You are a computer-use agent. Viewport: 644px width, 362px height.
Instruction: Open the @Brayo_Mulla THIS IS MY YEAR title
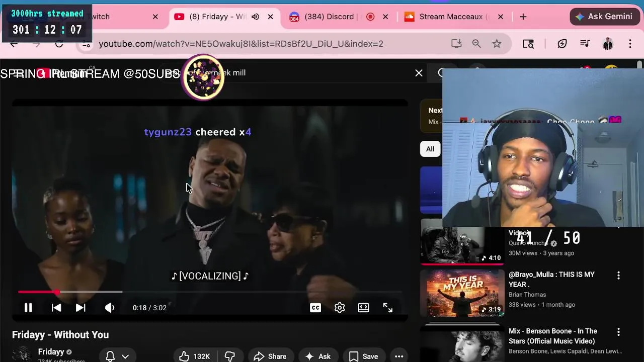click(551, 280)
